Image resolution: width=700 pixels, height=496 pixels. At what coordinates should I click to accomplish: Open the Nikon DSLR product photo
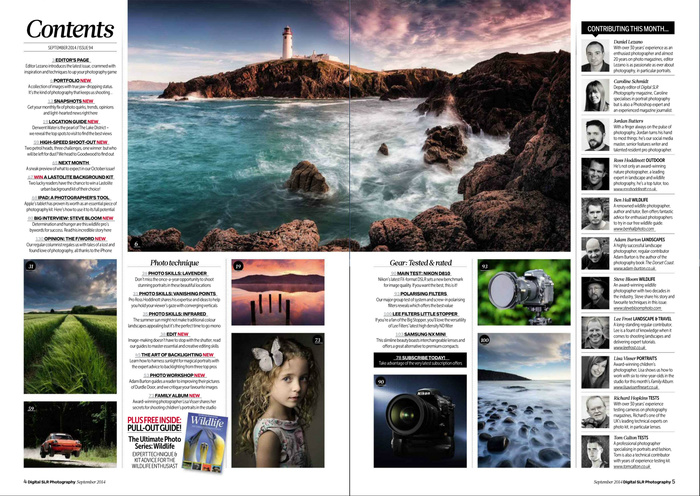click(x=420, y=421)
